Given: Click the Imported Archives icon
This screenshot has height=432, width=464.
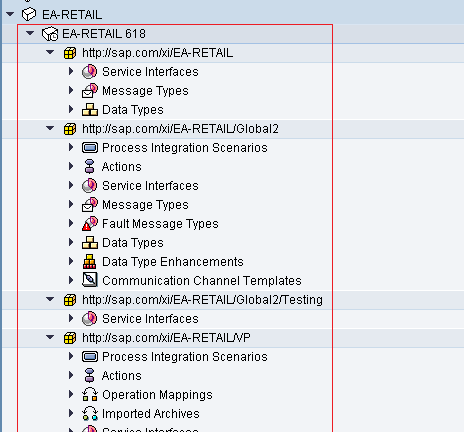Looking at the screenshot, I should point(90,414).
